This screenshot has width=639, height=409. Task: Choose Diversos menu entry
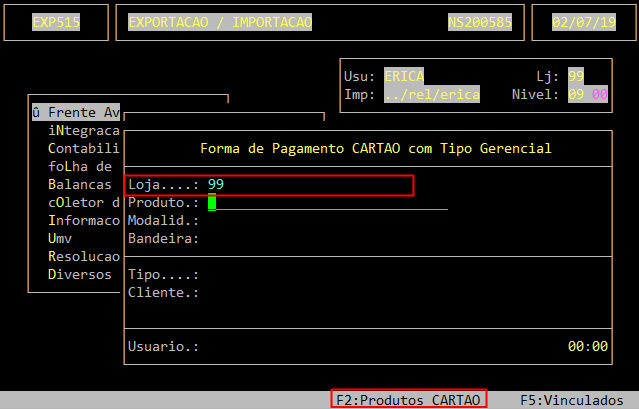[x=79, y=274]
